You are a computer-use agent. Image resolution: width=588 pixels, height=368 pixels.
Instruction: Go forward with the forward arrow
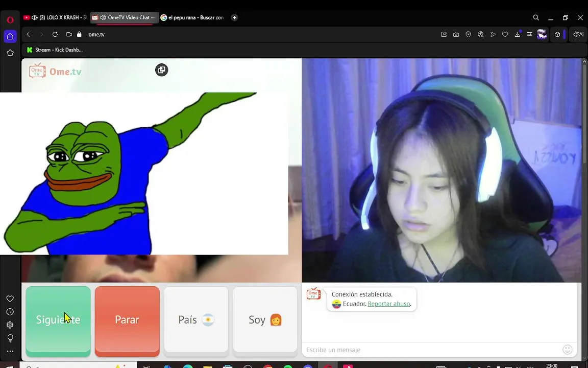(42, 34)
